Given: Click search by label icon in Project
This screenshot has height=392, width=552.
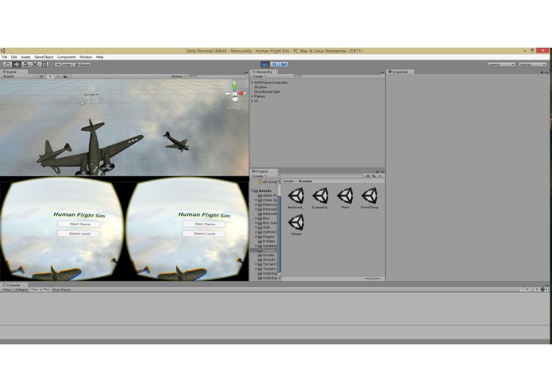Looking at the screenshot, I should (374, 176).
